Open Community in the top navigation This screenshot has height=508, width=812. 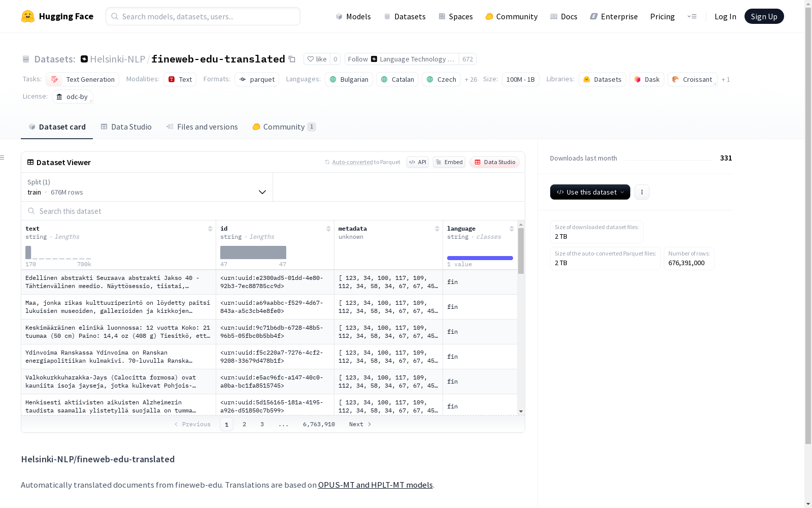[x=512, y=16]
